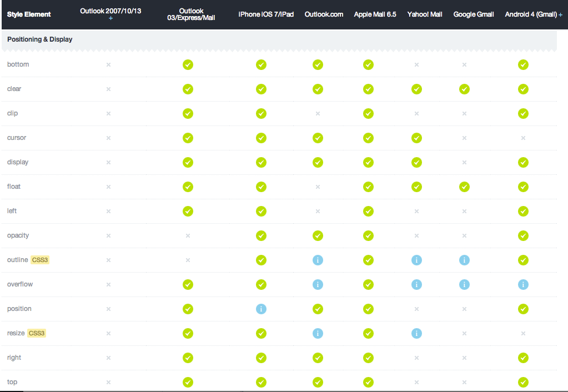Click the info icon for outline in Google Gmail
The image size is (568, 392).
pyautogui.click(x=464, y=260)
